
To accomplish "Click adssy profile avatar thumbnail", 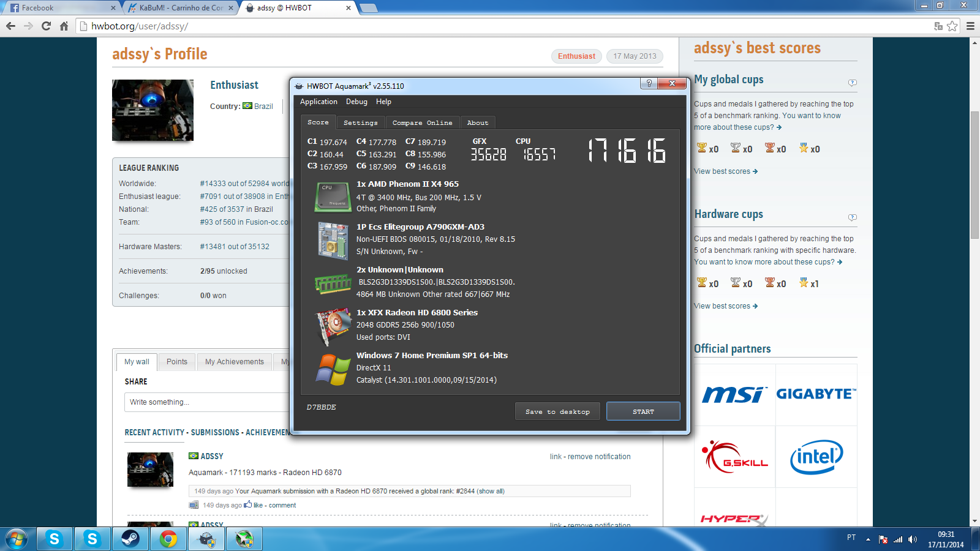I will [153, 110].
